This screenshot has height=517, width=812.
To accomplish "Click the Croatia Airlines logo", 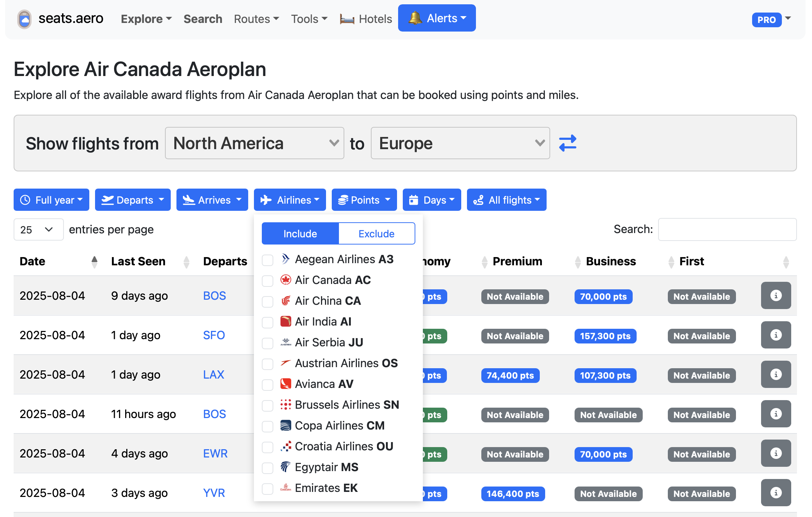I will click(x=285, y=446).
